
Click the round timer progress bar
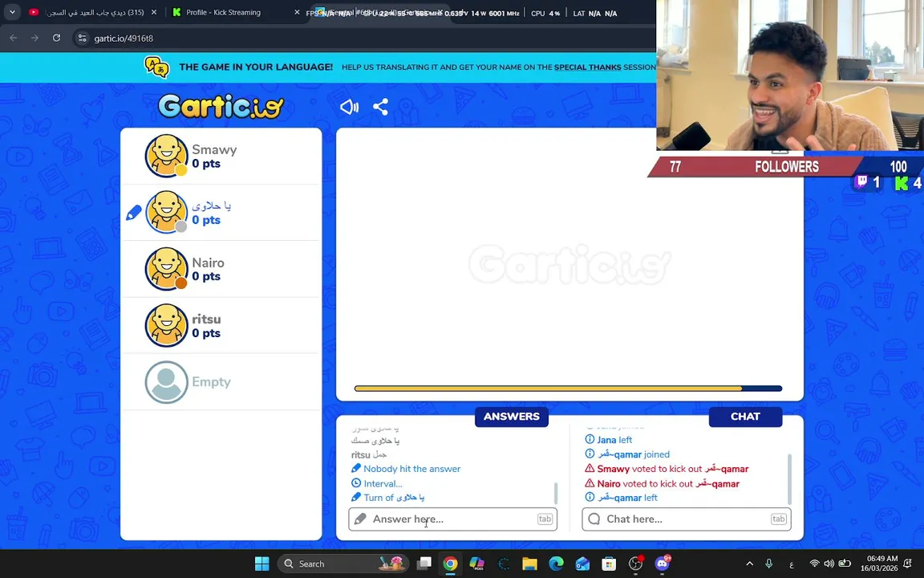[568, 388]
